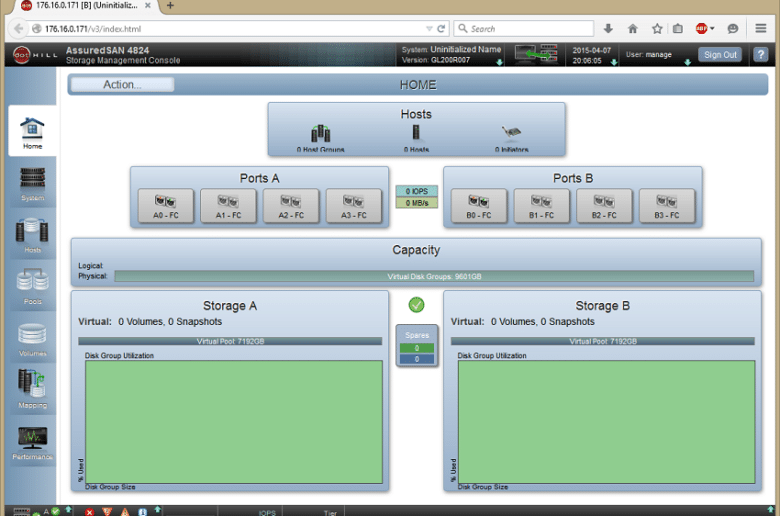780x516 pixels.
Task: Reload the page with refresh icon
Action: (441, 29)
